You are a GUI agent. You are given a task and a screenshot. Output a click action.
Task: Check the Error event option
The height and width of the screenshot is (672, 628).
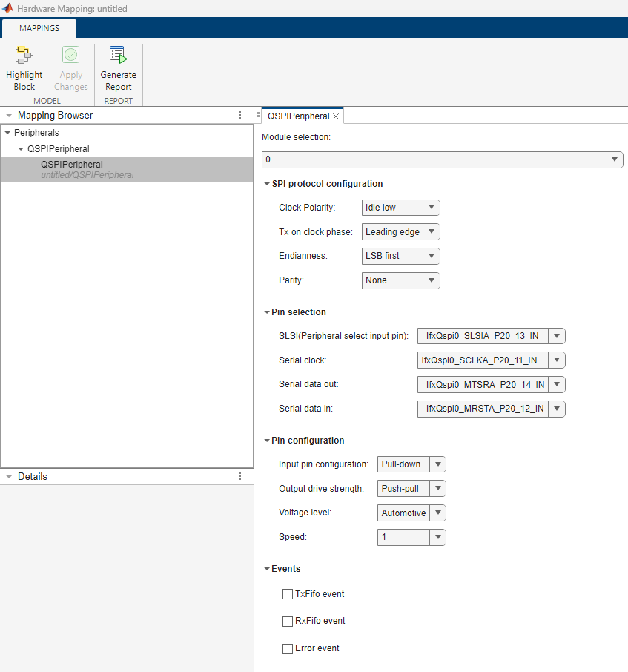[287, 648]
